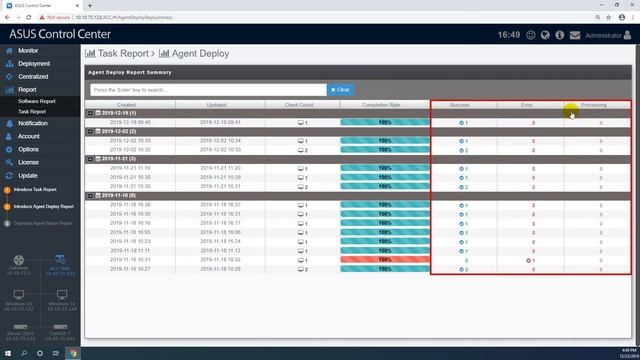
Task: Click Introduce Task Report step
Action: click(35, 189)
